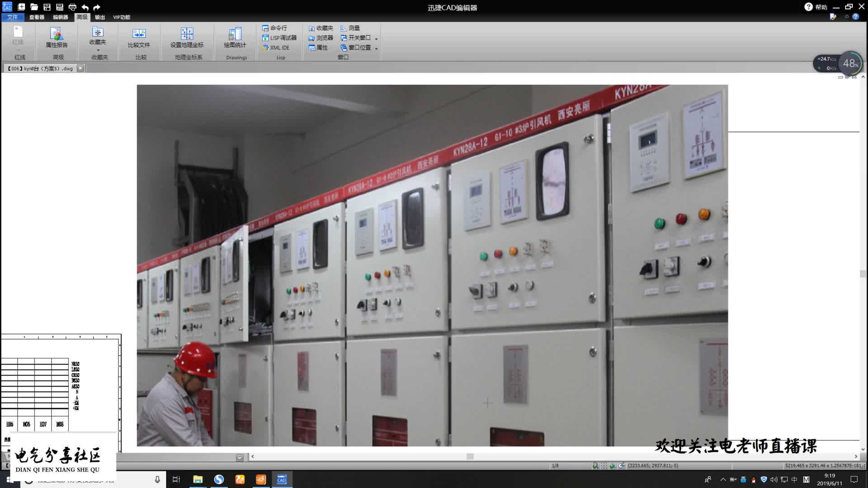868x488 pixels.
Task: Click the horizontal scrollbar right arrow
Action: [x=856, y=457]
